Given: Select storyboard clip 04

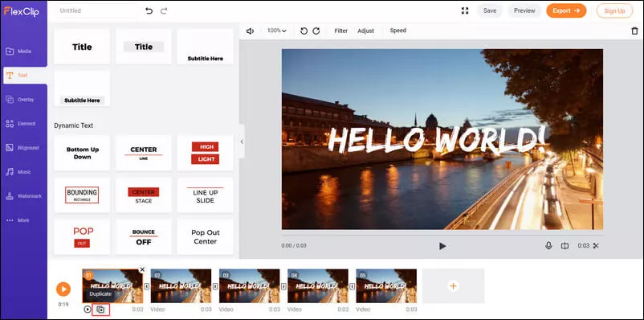Looking at the screenshot, I should point(318,286).
